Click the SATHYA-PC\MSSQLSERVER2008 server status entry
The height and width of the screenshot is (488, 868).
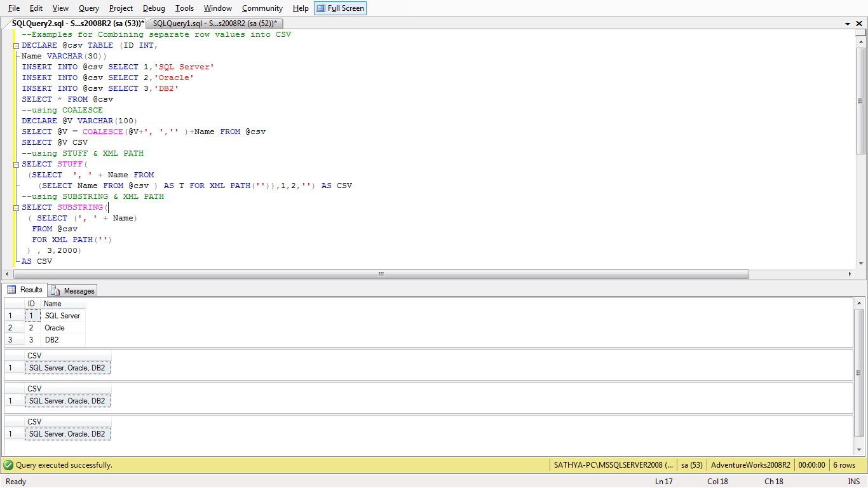coord(613,465)
